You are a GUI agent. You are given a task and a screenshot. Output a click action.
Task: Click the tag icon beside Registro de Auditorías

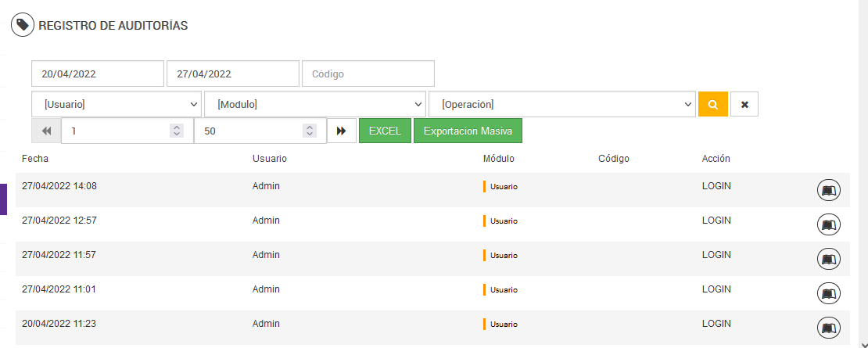tap(22, 26)
